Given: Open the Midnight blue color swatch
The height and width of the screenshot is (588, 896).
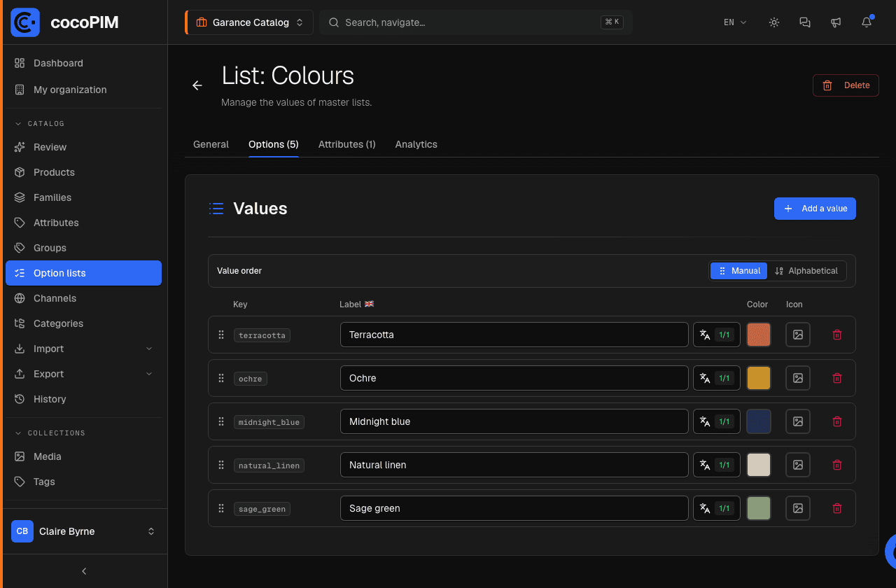Looking at the screenshot, I should pos(759,421).
